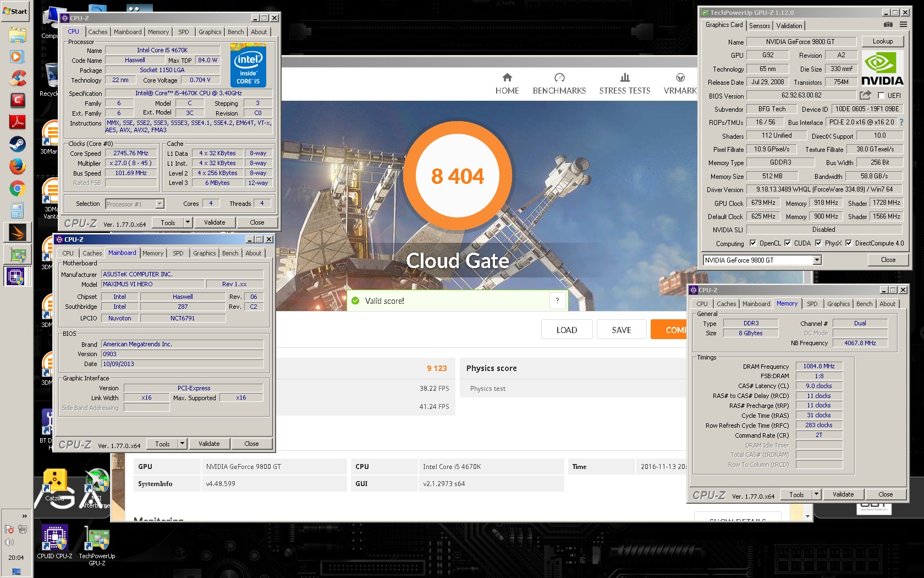Select the TechPowerUp GPU-Z desktop shortcut
This screenshot has height=578, width=924.
(97, 545)
